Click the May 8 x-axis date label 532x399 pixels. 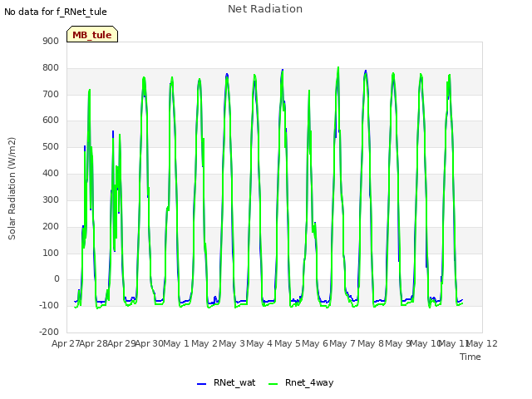click(371, 343)
